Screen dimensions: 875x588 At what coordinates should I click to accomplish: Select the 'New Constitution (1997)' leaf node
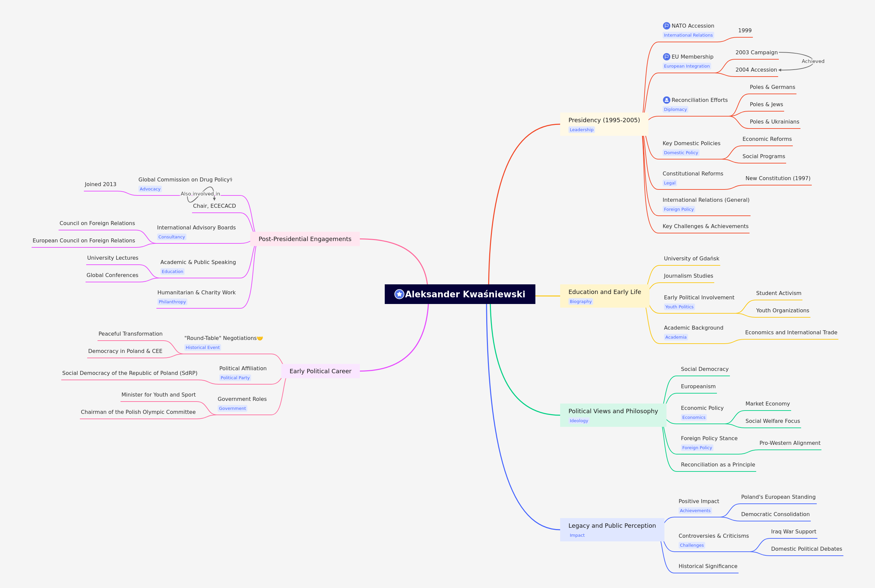click(777, 178)
